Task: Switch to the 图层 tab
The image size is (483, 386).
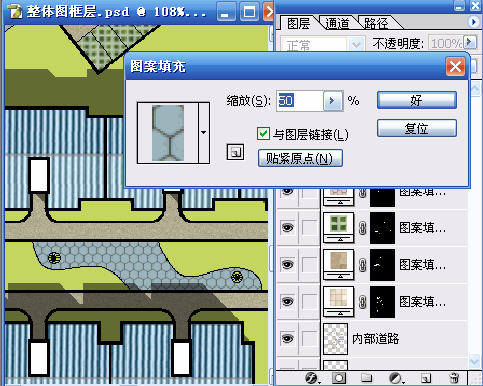Action: (298, 24)
